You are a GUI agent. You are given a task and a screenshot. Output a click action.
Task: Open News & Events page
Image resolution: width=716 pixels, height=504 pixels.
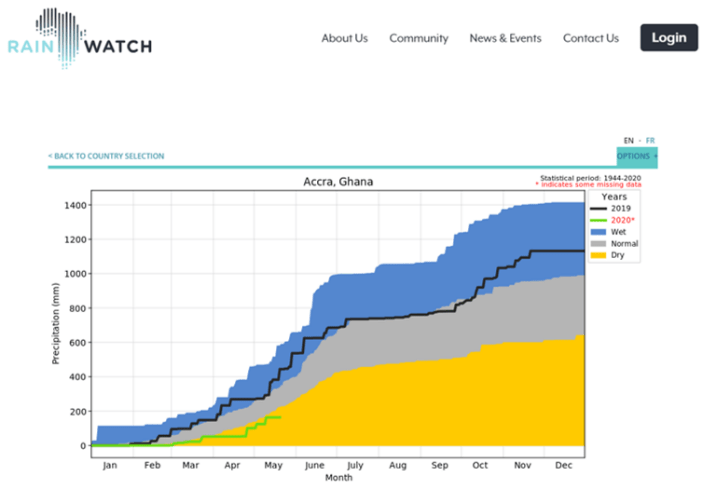(x=505, y=38)
